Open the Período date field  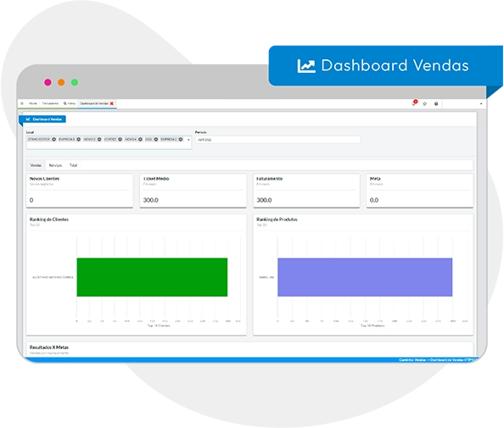click(x=277, y=140)
